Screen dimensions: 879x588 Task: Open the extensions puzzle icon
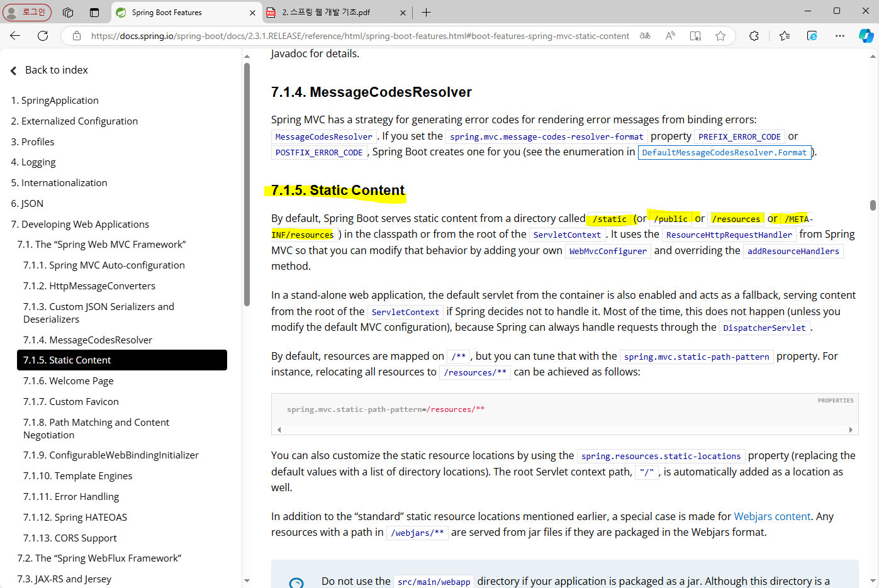pyautogui.click(x=754, y=36)
